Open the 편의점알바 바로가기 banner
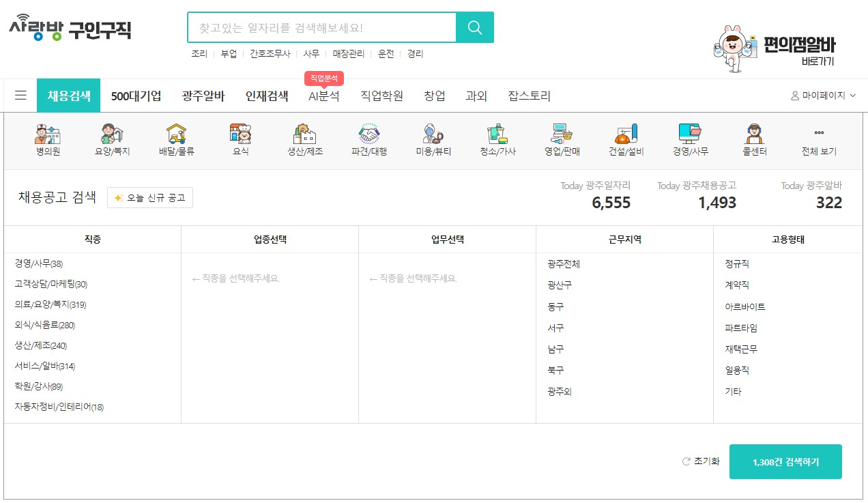This screenshot has width=868, height=503. click(775, 48)
